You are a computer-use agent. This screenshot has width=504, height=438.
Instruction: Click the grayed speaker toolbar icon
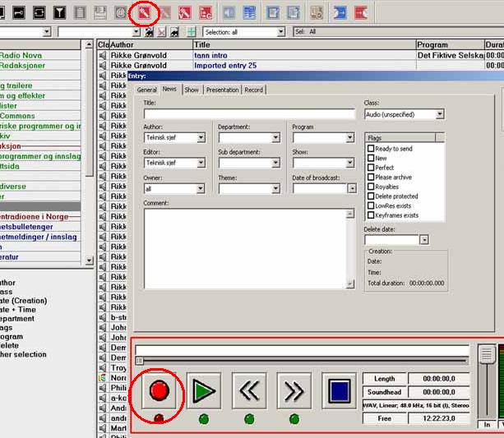[x=229, y=13]
